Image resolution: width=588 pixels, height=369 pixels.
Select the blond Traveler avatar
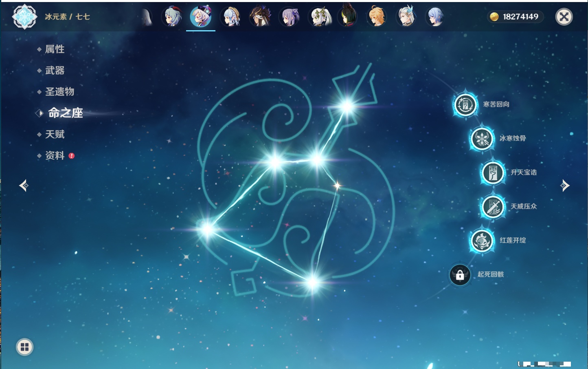[377, 17]
